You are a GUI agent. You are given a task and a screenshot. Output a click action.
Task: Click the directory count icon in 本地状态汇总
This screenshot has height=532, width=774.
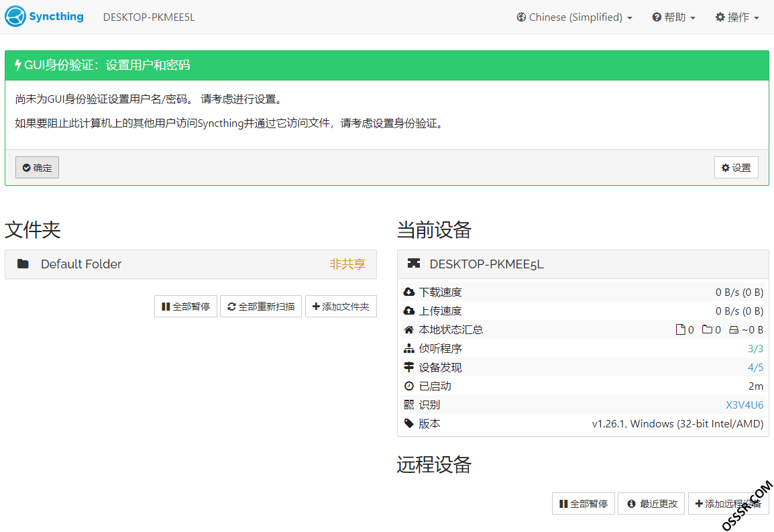[x=707, y=329]
